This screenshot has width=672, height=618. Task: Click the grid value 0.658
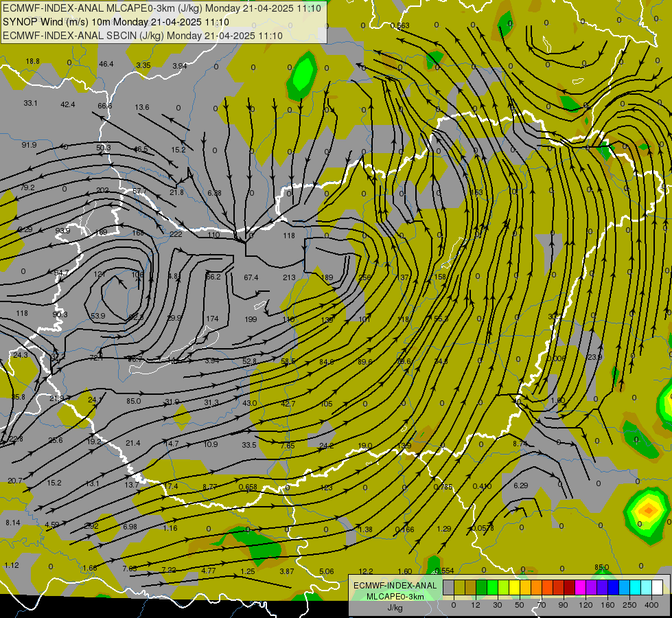tap(248, 487)
